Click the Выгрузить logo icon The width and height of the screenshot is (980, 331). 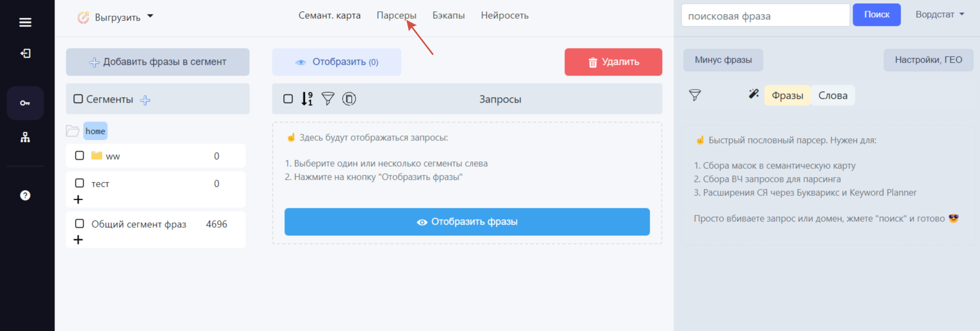[83, 17]
